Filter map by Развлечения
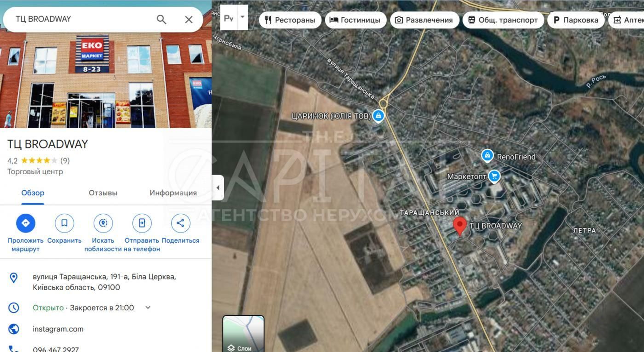Image resolution: width=644 pixels, height=352 pixels. [425, 20]
